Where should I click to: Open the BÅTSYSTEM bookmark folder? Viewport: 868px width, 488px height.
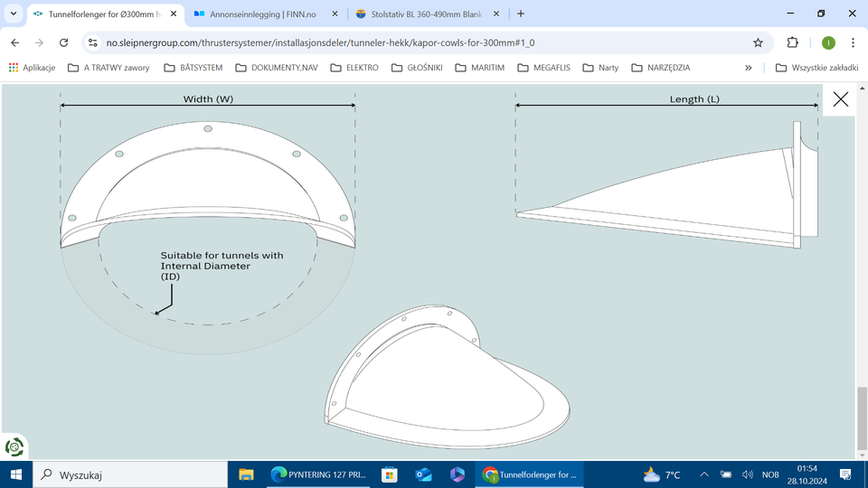(193, 68)
